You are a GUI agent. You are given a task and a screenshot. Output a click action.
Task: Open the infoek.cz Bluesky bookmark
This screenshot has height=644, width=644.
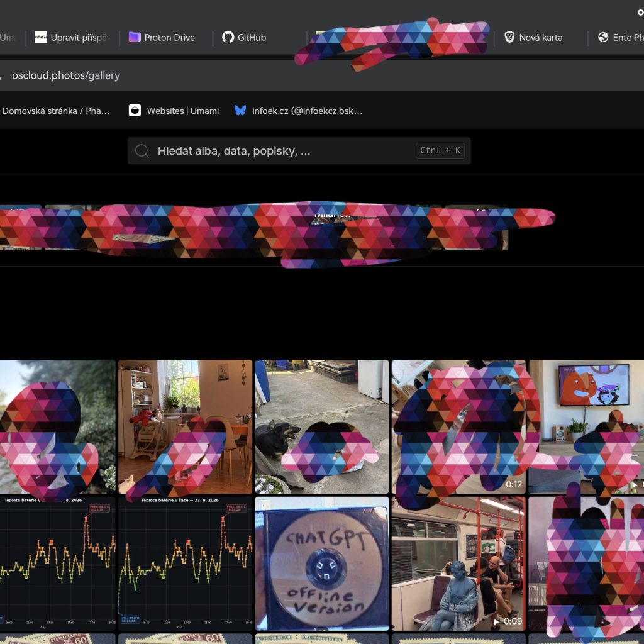298,111
